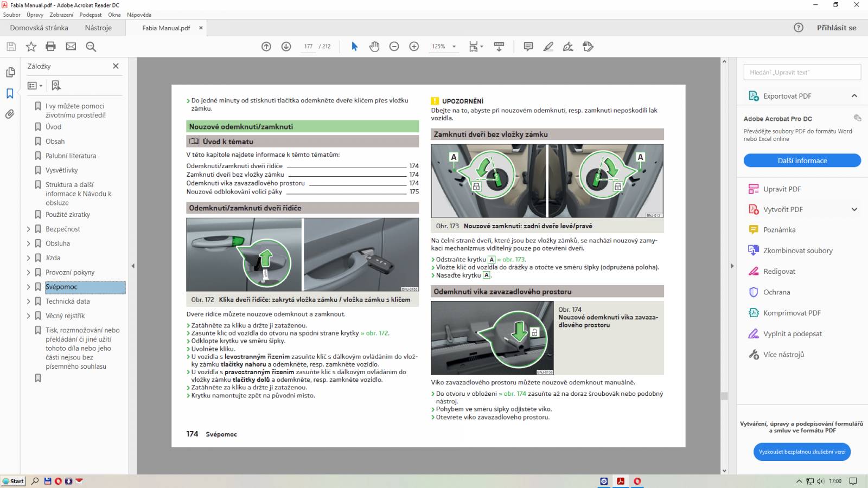Expand the Jízda bookmark

click(x=29, y=258)
